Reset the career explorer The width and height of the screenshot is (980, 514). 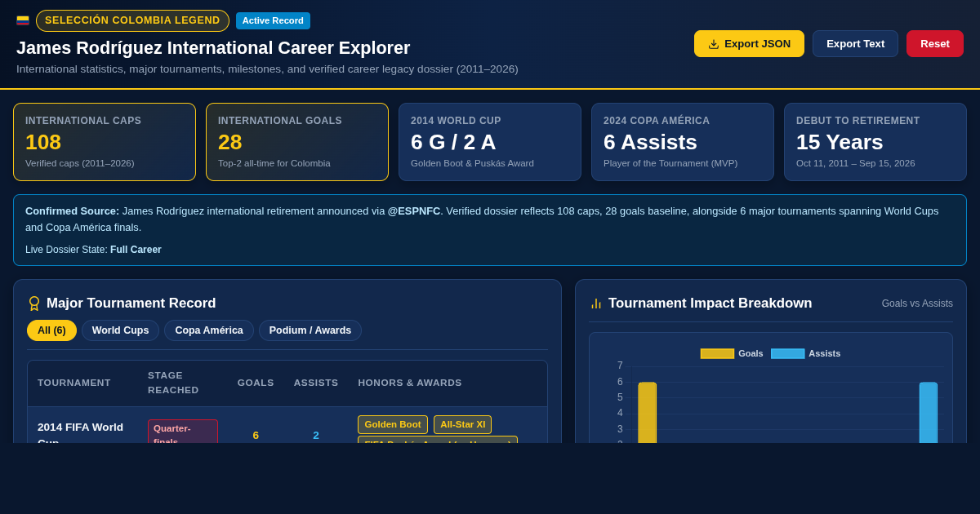[935, 44]
